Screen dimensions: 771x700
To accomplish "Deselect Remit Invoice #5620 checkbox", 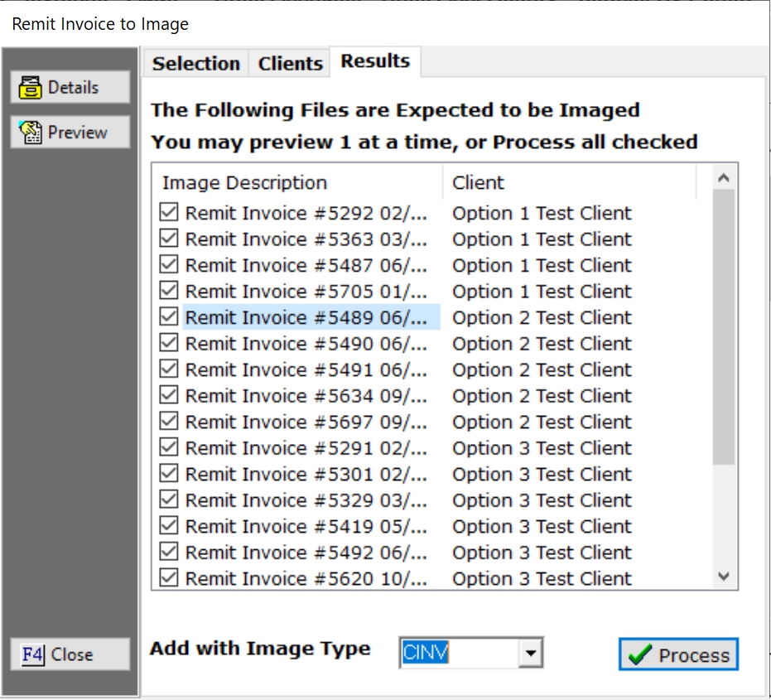I will (169, 578).
